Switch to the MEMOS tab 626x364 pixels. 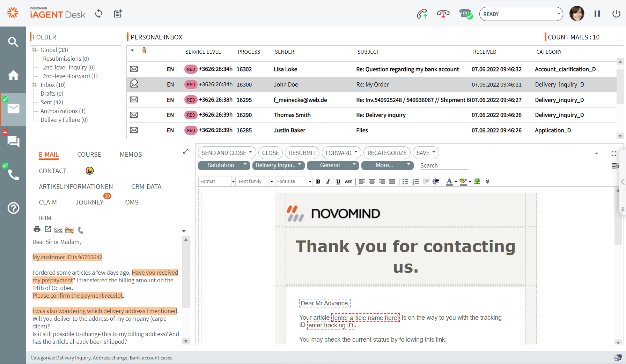click(x=131, y=155)
